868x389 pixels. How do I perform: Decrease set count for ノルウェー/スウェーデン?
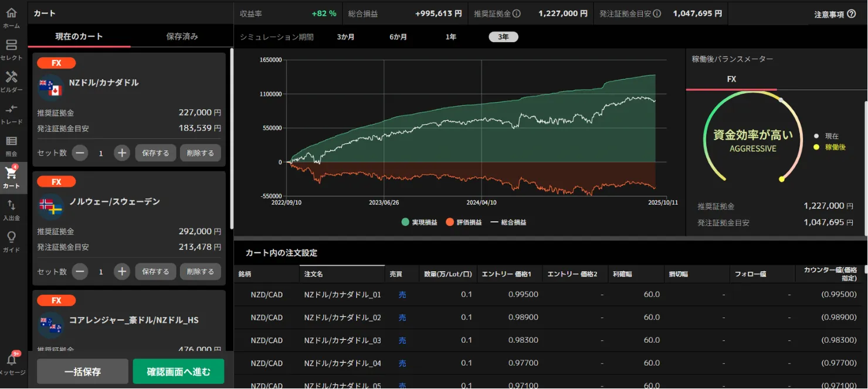pyautogui.click(x=80, y=272)
